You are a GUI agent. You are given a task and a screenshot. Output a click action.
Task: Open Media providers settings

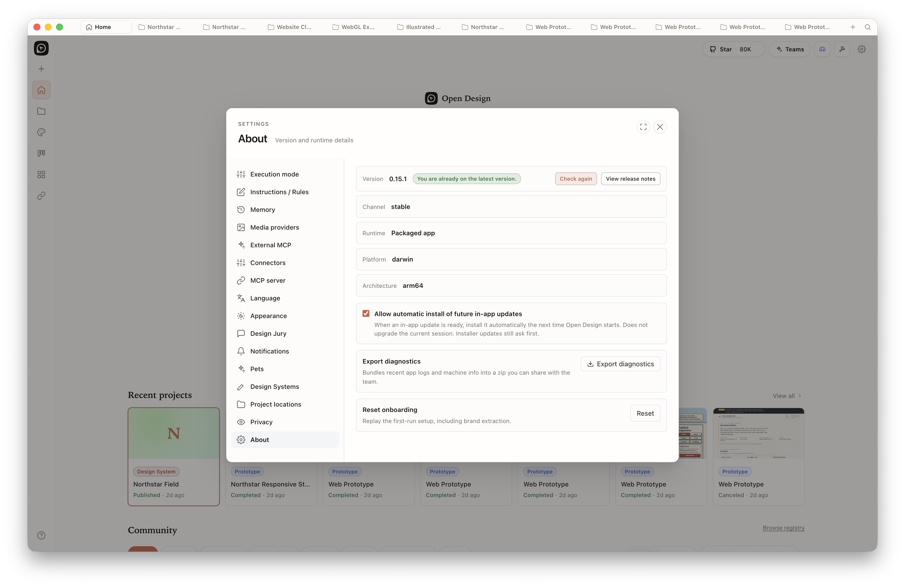285,227
